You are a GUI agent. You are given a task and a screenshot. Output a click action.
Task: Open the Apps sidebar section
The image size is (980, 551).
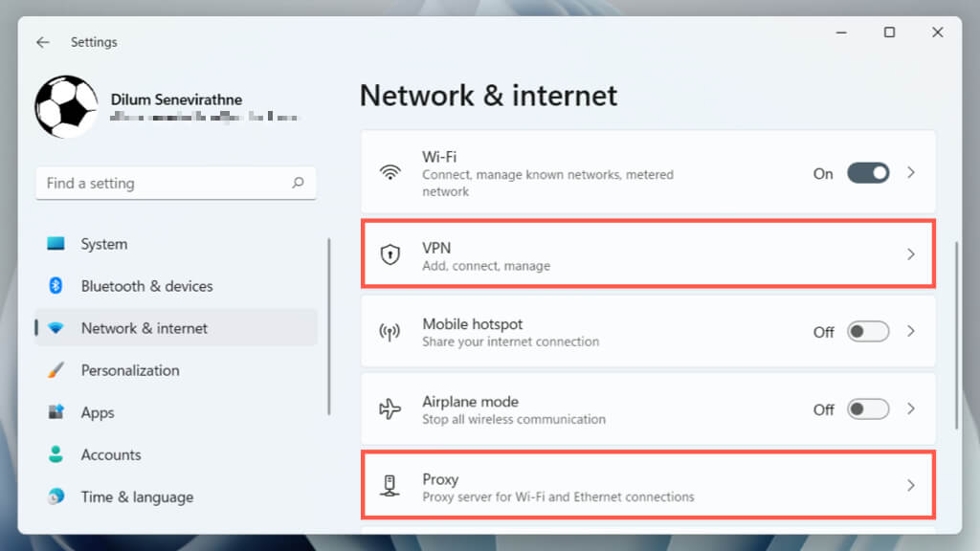click(98, 412)
